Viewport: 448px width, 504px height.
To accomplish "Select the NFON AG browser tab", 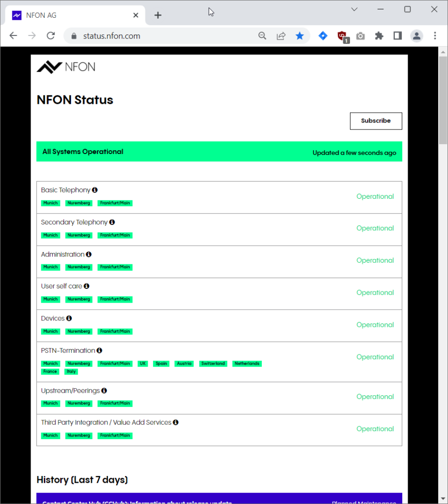I will pos(74,15).
